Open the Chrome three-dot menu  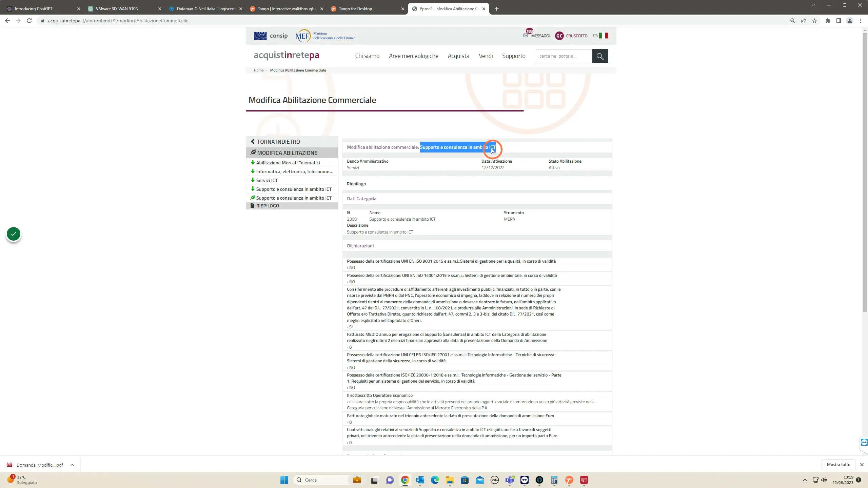861,21
